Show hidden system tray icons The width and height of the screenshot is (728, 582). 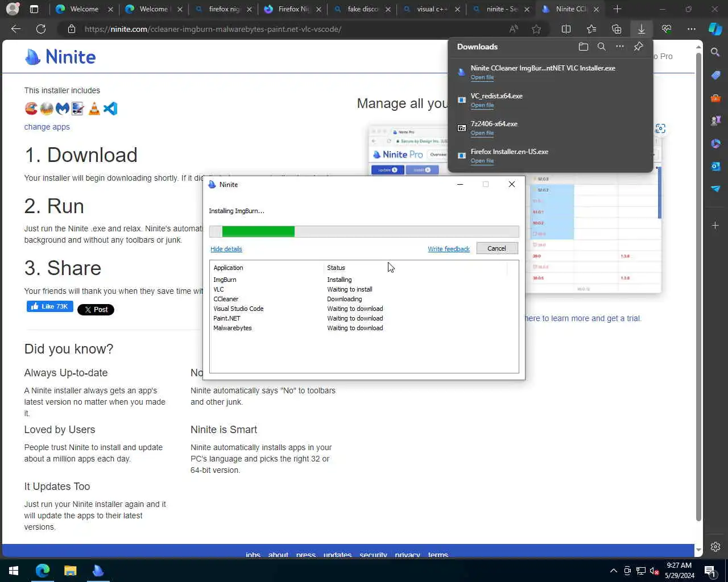tap(613, 571)
